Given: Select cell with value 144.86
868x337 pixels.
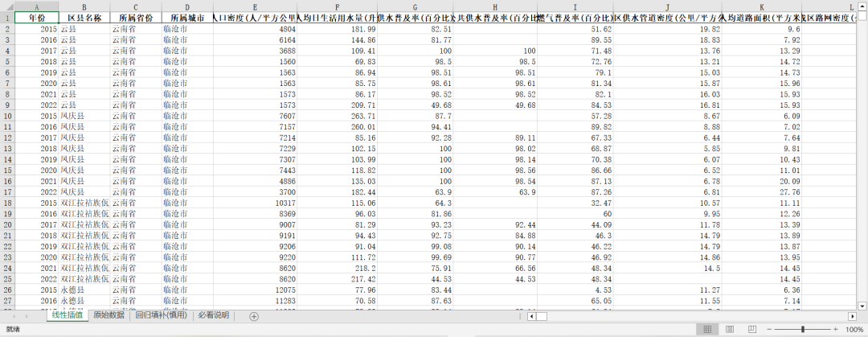Looking at the screenshot, I should tap(338, 40).
